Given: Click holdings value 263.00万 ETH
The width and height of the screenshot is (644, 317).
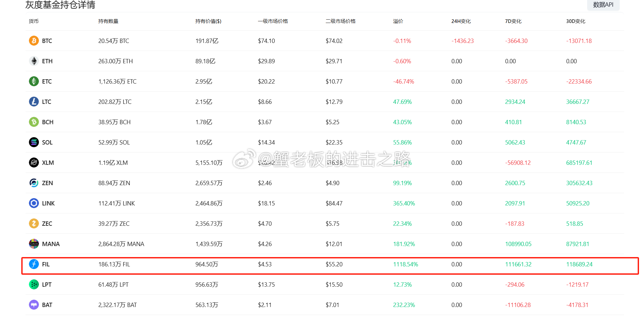Looking at the screenshot, I should pos(116,61).
